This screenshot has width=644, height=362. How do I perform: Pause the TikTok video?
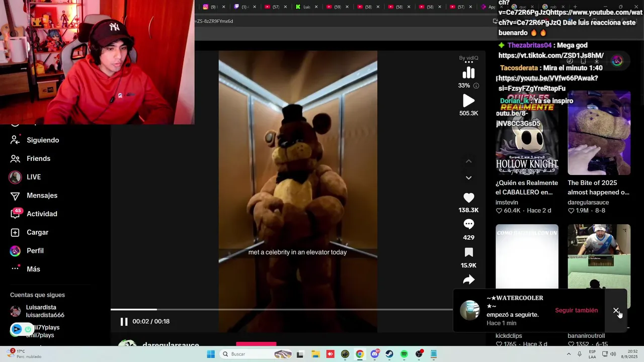[124, 322]
